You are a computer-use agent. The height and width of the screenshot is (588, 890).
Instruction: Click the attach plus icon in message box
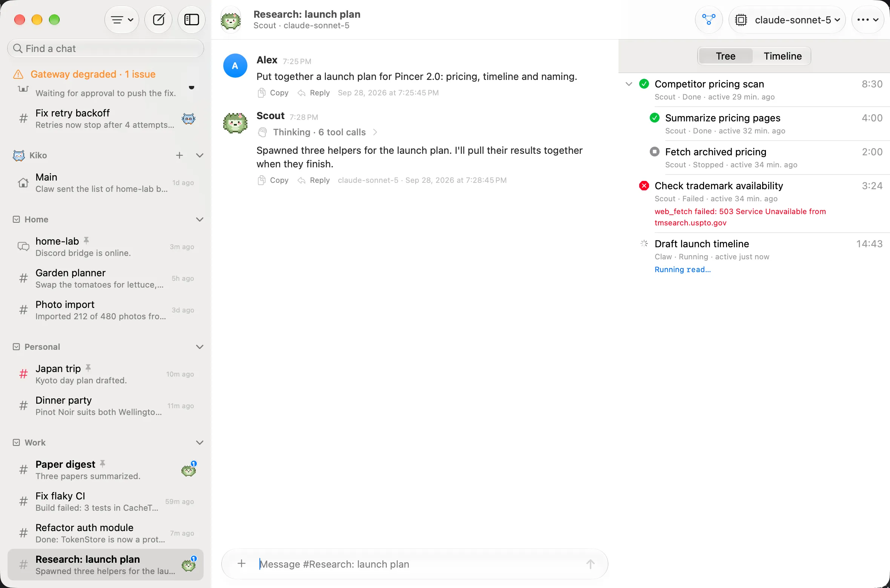coord(242,563)
